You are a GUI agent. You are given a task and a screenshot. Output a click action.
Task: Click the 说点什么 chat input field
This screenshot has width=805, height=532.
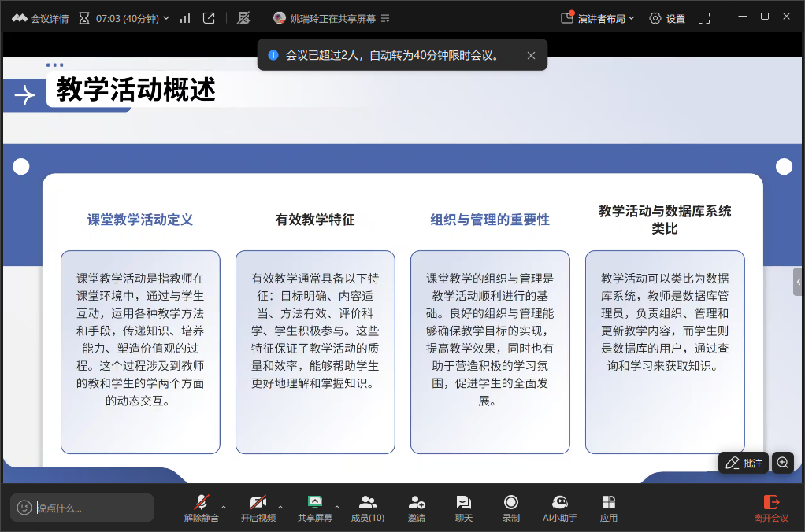click(x=91, y=508)
